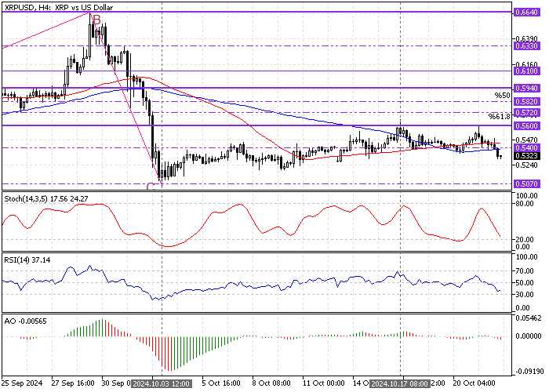The image size is (549, 392).
Task: Select the 0.5720 price level label
Action: point(526,113)
